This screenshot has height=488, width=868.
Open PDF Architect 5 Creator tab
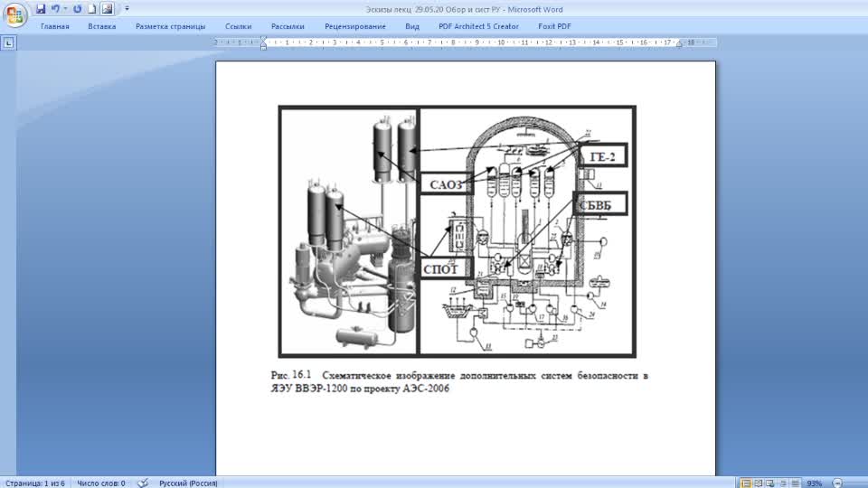(x=478, y=26)
